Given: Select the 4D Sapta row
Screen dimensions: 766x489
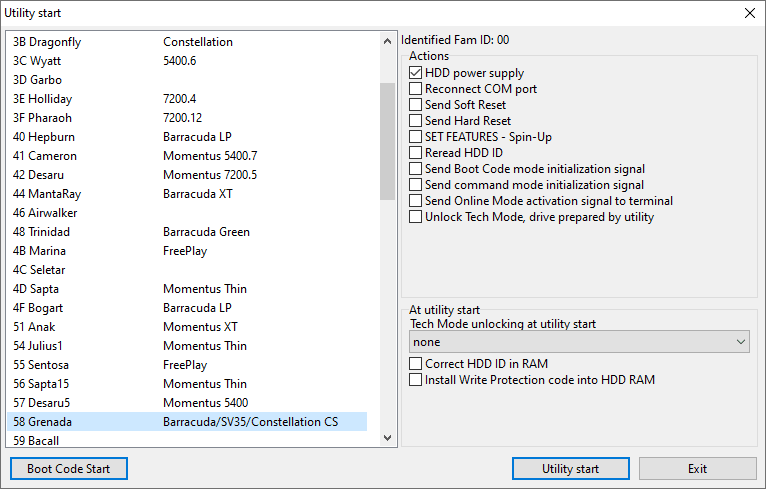Looking at the screenshot, I should (187, 289).
